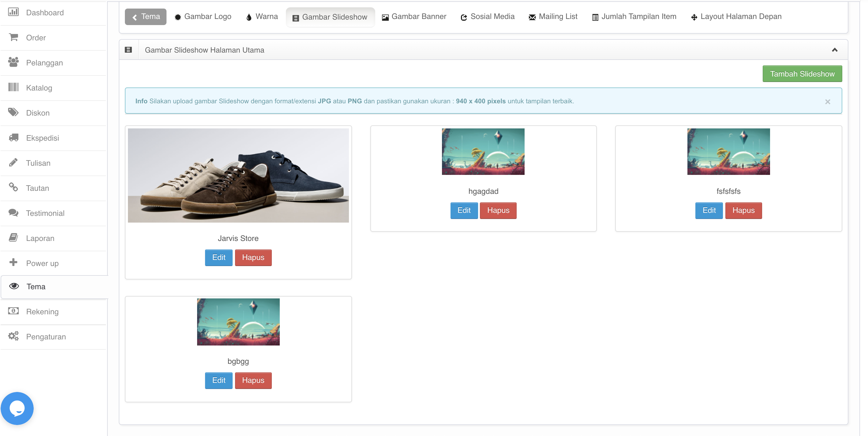
Task: Click the Pengaturan gears icon
Action: (x=13, y=336)
